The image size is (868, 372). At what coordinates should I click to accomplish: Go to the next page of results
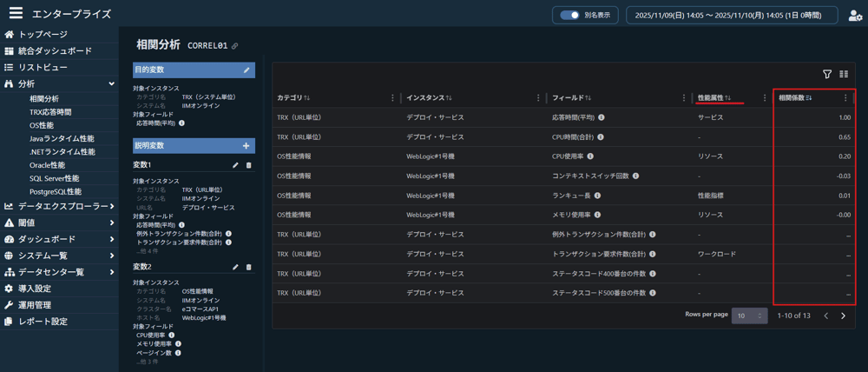click(x=843, y=316)
